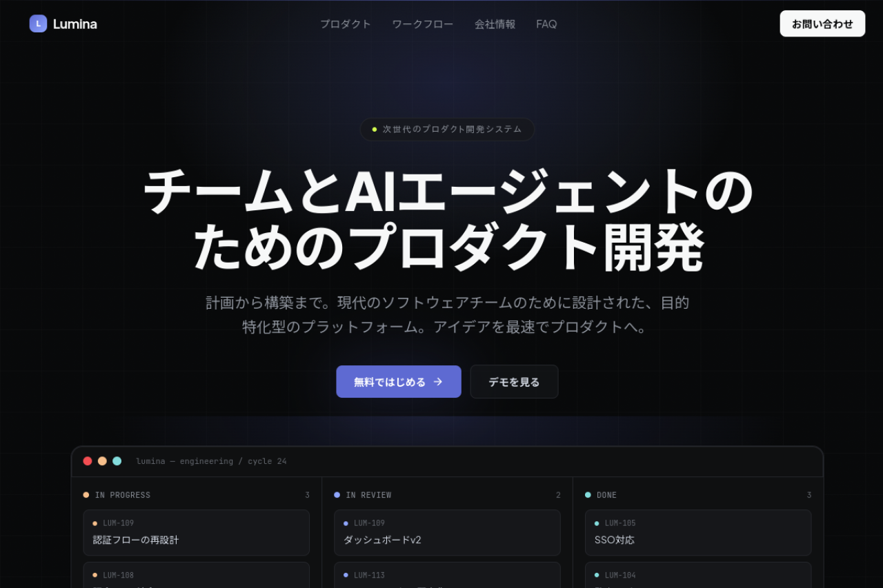Click the 次世代のプロダクト開発システム badge
The height and width of the screenshot is (588, 883).
click(x=447, y=129)
